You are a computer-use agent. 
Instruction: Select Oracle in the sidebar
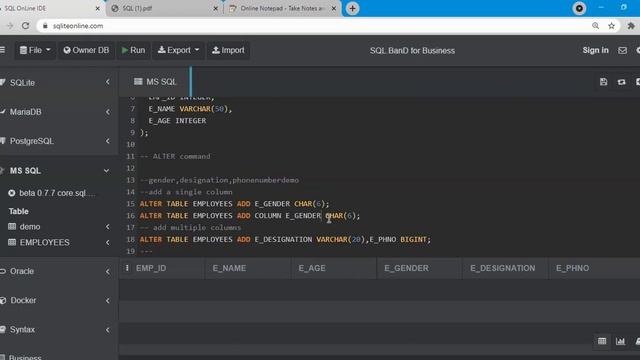point(22,271)
